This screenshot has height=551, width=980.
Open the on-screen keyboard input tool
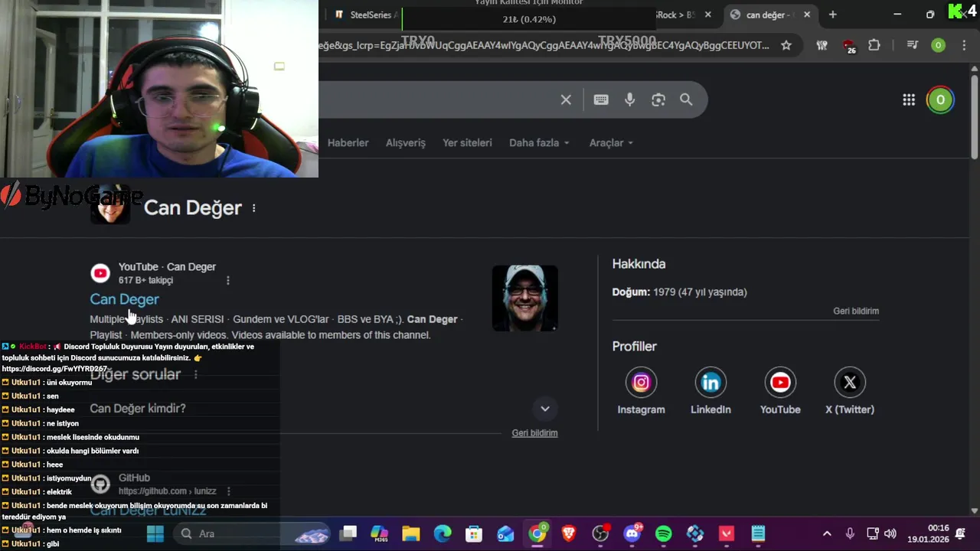(x=601, y=99)
